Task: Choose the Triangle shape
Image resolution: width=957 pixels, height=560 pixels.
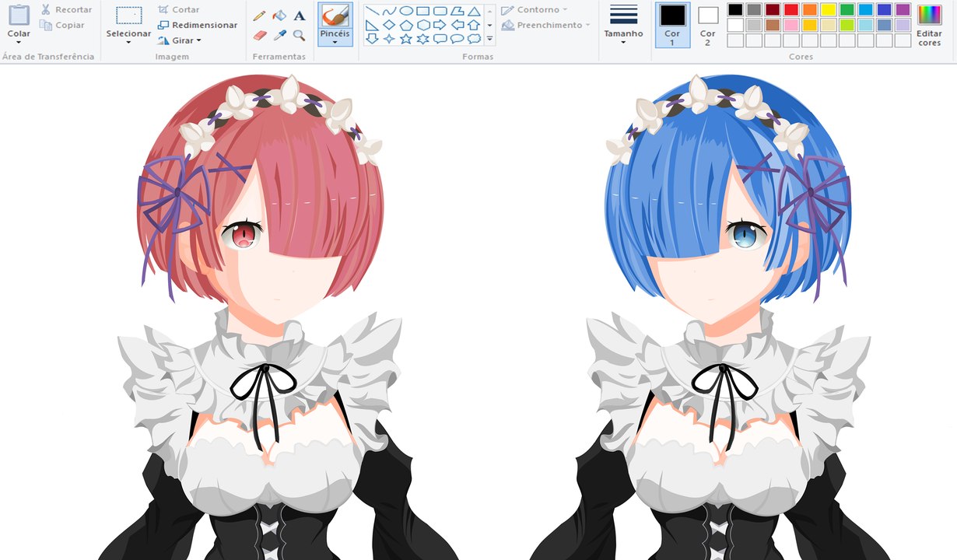Action: [474, 11]
